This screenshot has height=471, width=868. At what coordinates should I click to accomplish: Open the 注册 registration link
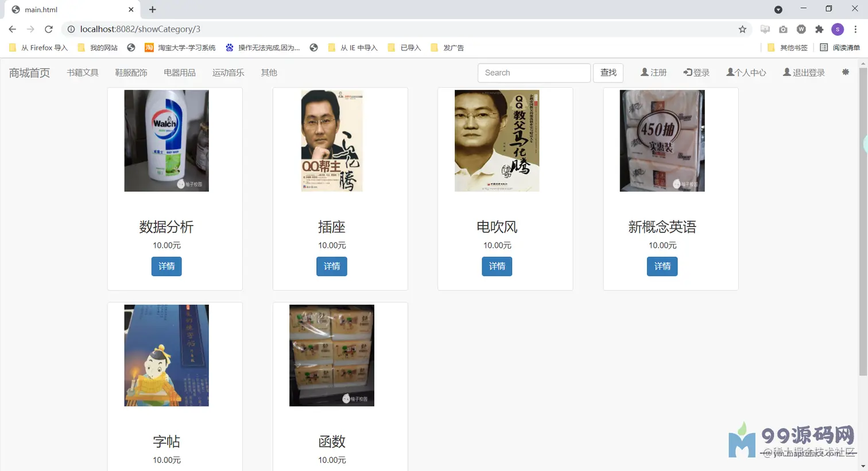click(x=654, y=73)
